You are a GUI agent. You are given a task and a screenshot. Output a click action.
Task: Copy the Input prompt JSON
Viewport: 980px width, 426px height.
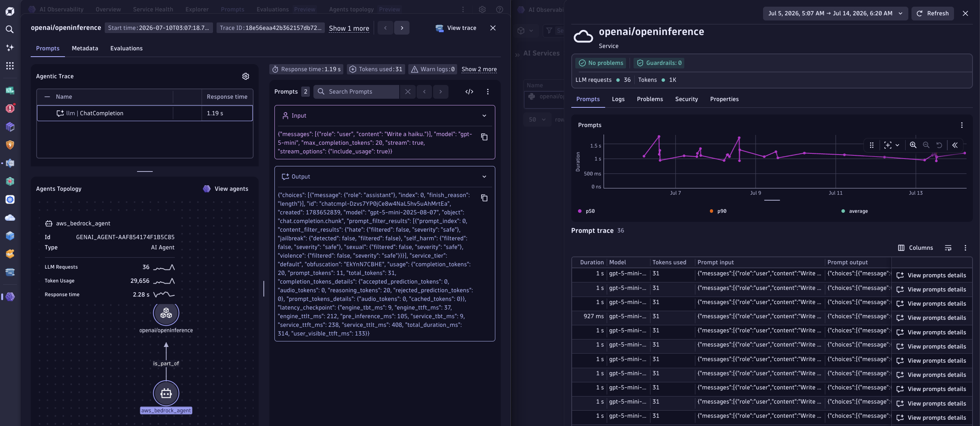pos(484,137)
